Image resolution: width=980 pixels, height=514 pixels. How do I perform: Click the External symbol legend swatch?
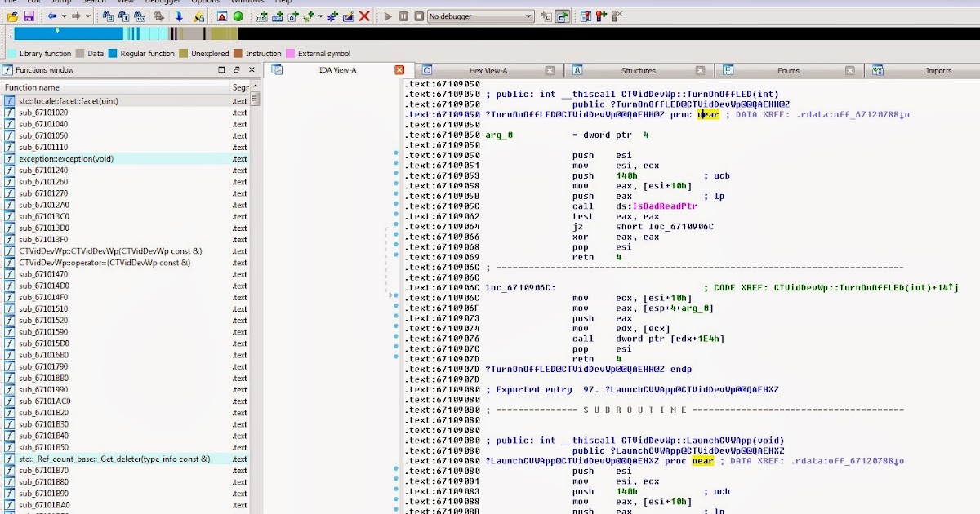[290, 54]
